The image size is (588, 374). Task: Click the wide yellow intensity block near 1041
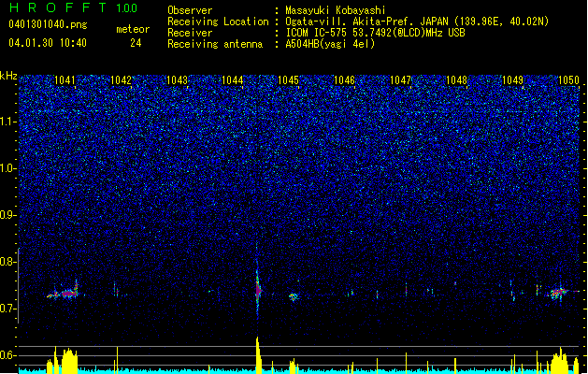[x=69, y=360]
